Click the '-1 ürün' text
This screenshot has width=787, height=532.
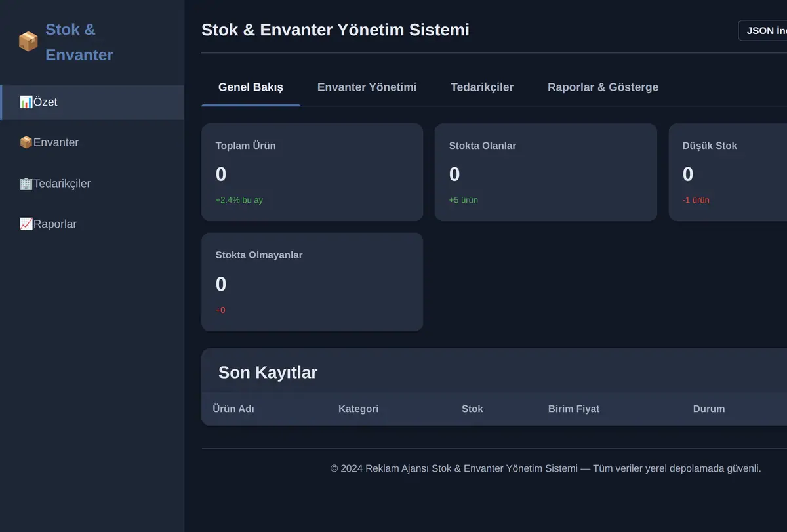coord(696,200)
